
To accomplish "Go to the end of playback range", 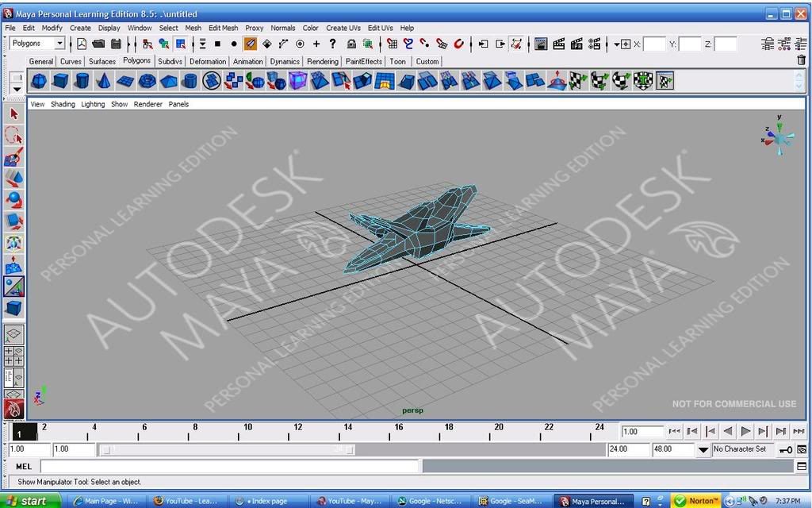I will (799, 431).
